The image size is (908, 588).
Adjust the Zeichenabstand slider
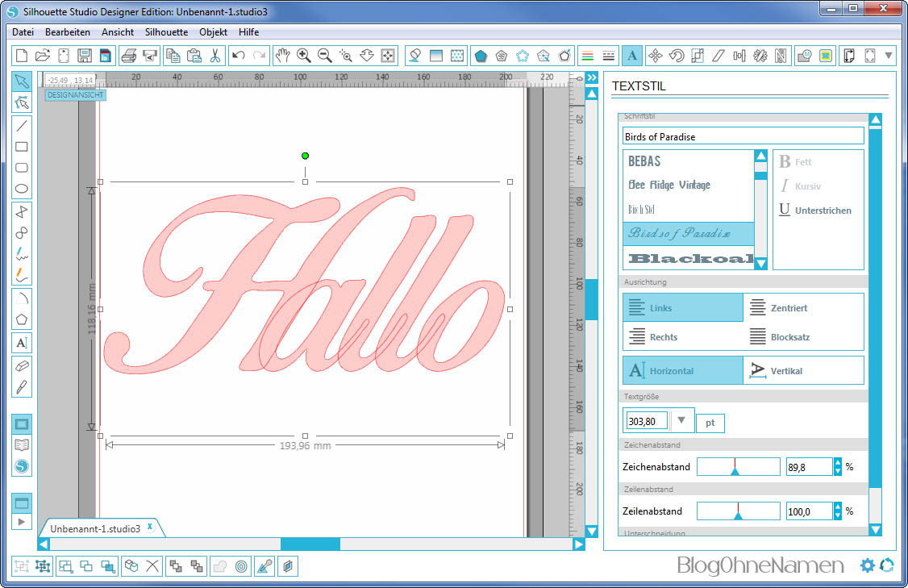click(735, 468)
